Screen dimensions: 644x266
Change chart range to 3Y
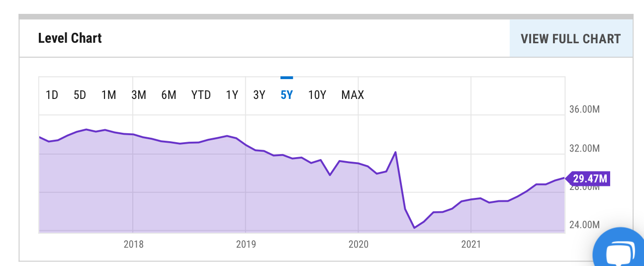pos(259,95)
